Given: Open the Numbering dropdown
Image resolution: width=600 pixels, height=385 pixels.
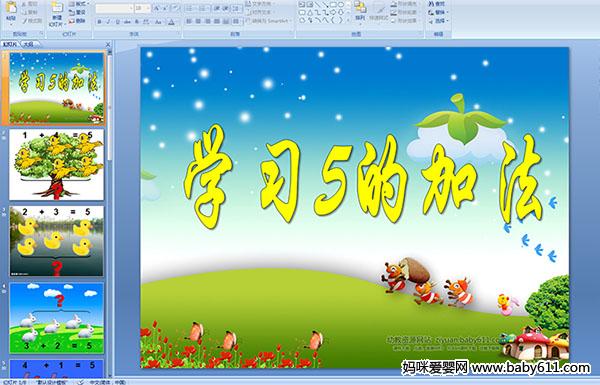Looking at the screenshot, I should 203,8.
